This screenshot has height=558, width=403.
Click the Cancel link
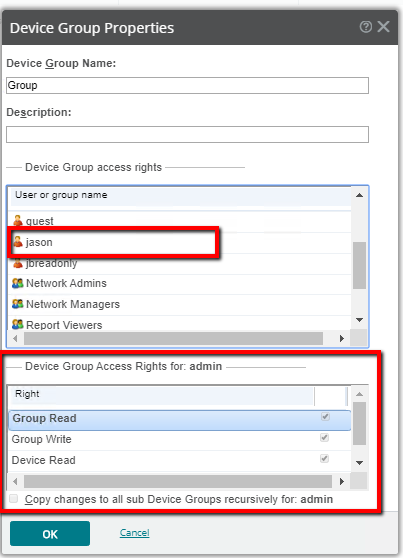135,533
